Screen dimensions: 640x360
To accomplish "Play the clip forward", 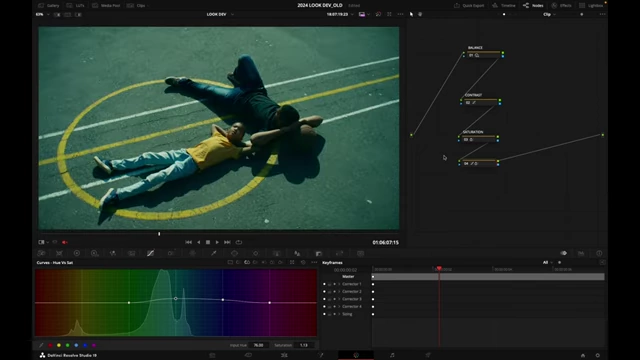I will click(x=217, y=242).
